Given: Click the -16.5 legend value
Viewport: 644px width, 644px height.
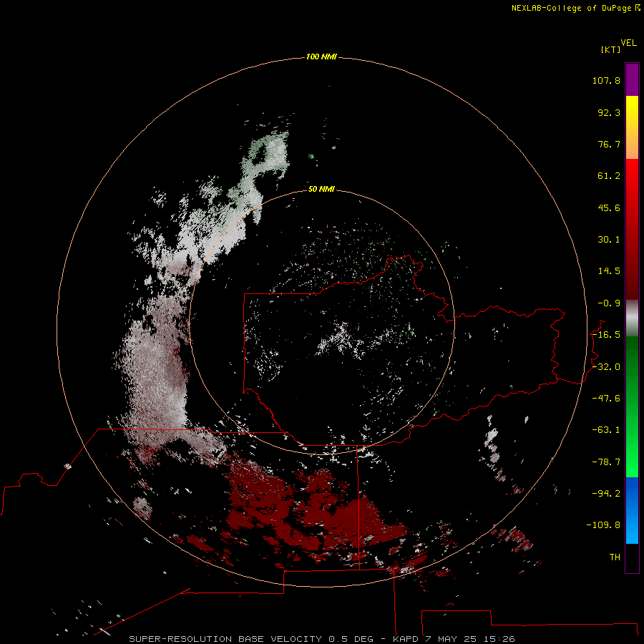Looking at the screenshot, I should [606, 335].
